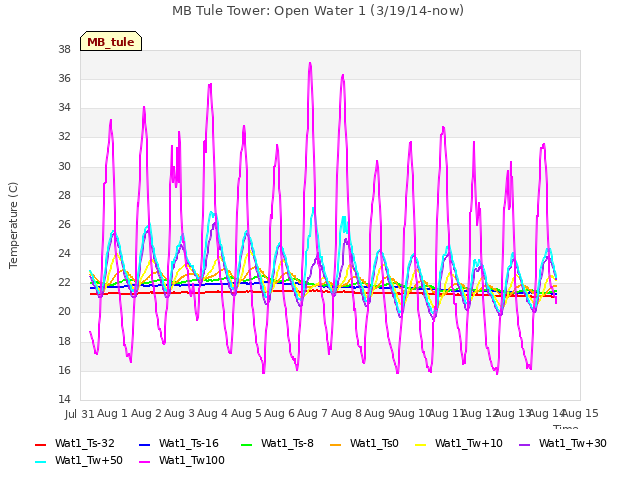Click the green Wat1_Ts-8 legend swatch
Image resolution: width=640 pixels, height=480 pixels.
coord(247,445)
